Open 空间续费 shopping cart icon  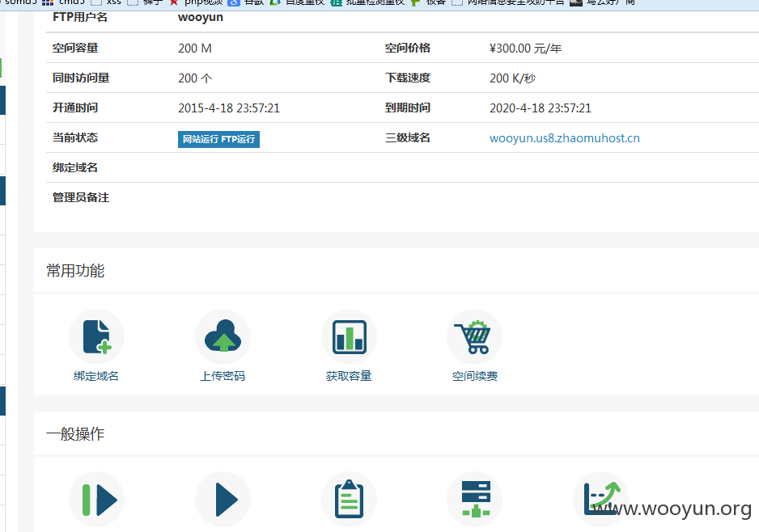[x=474, y=336]
